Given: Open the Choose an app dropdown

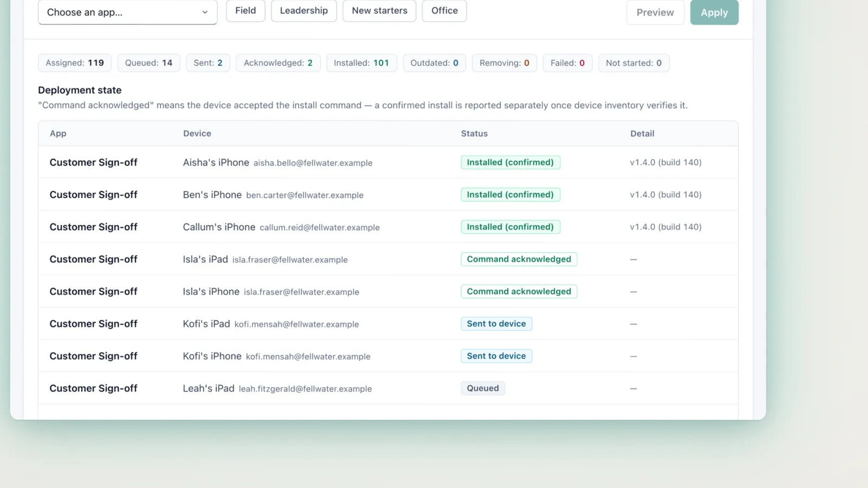Looking at the screenshot, I should 127,12.
